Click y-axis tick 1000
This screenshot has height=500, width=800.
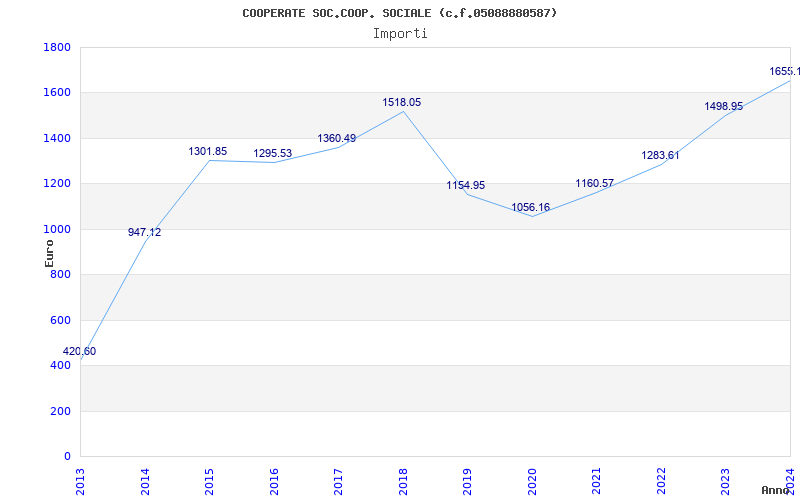coord(57,230)
